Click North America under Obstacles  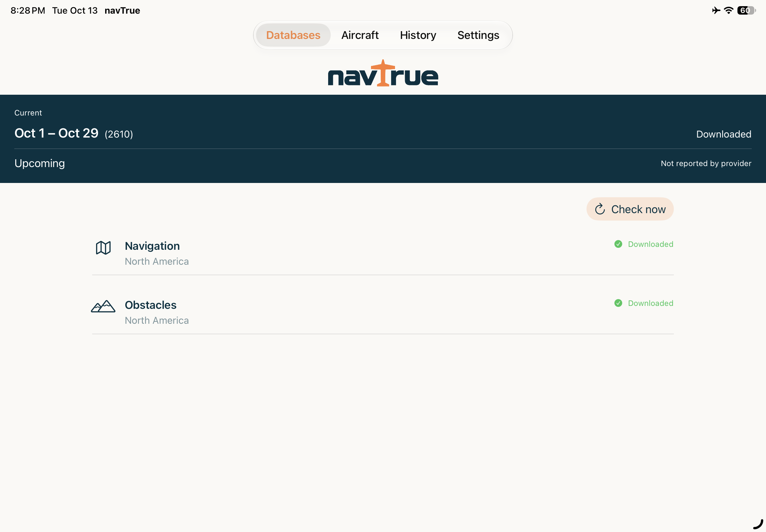point(157,320)
